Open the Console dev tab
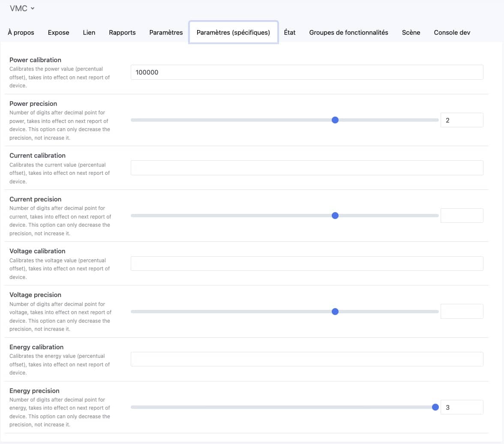The image size is (504, 444). tap(452, 33)
